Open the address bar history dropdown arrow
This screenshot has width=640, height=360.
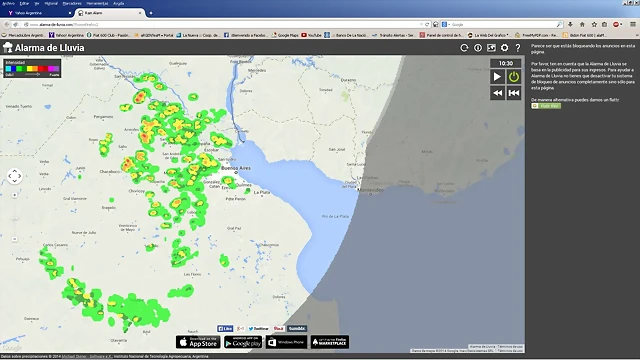click(x=421, y=24)
